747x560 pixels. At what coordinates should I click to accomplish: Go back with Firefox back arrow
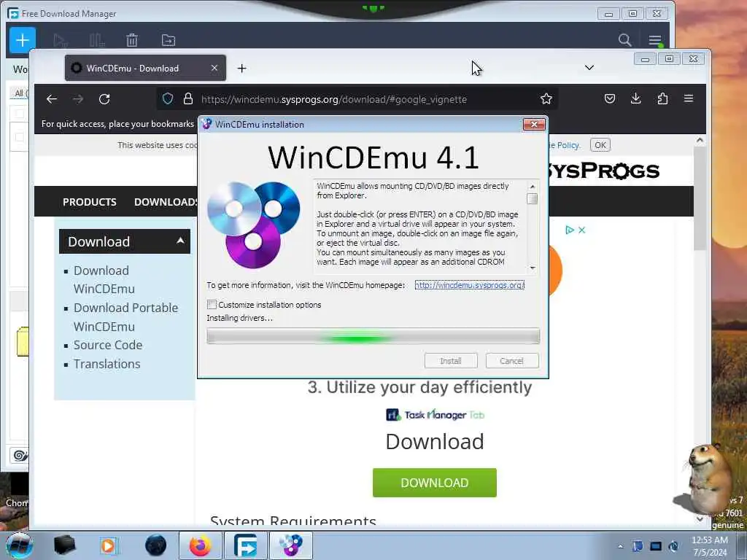[x=52, y=99]
